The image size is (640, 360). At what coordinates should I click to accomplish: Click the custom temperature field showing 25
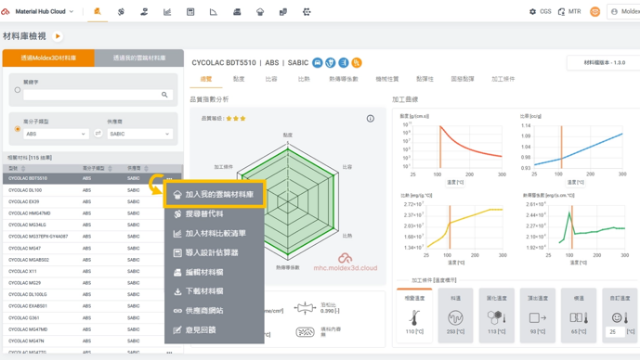tap(616, 332)
